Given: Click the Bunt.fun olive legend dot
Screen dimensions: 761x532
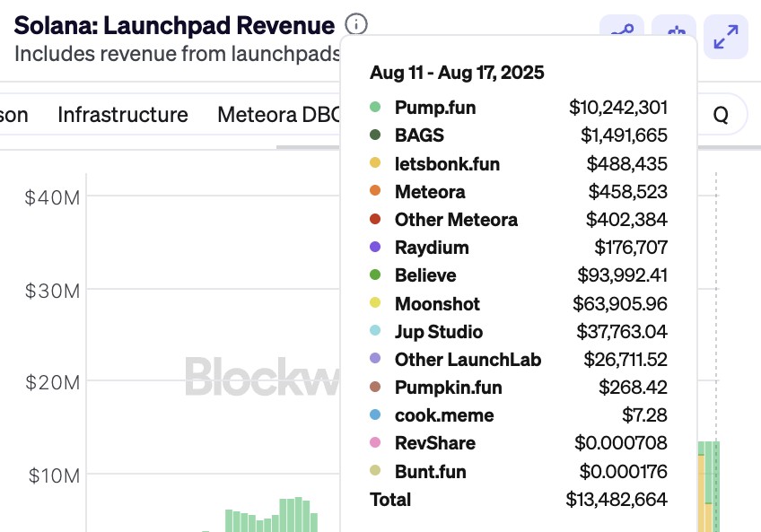Looking at the screenshot, I should tap(375, 470).
